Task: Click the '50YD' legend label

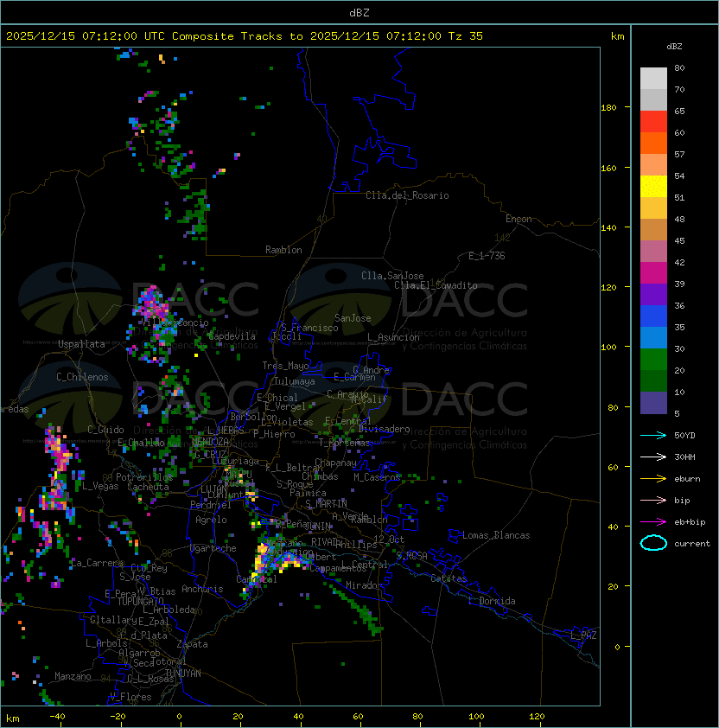Action: tap(684, 436)
